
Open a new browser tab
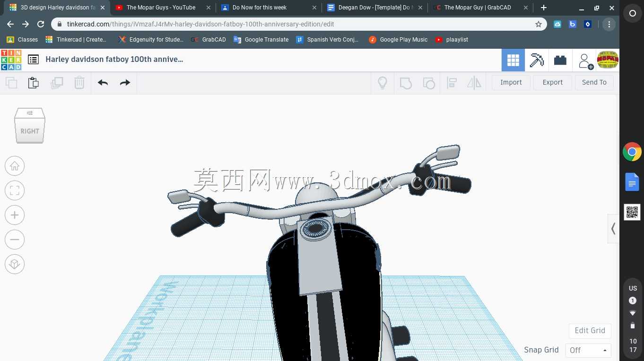point(544,8)
